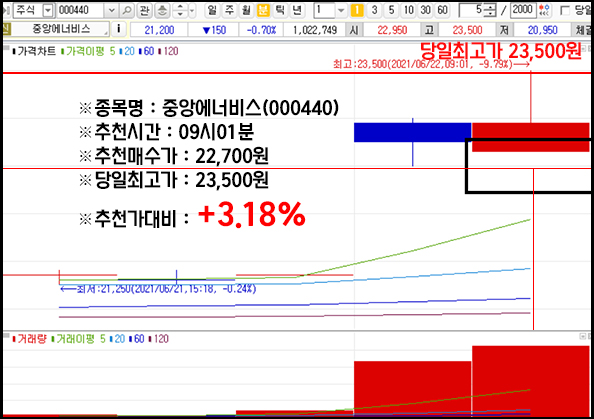Click the magnifier stock search icon
594x419 pixels.
tap(126, 10)
